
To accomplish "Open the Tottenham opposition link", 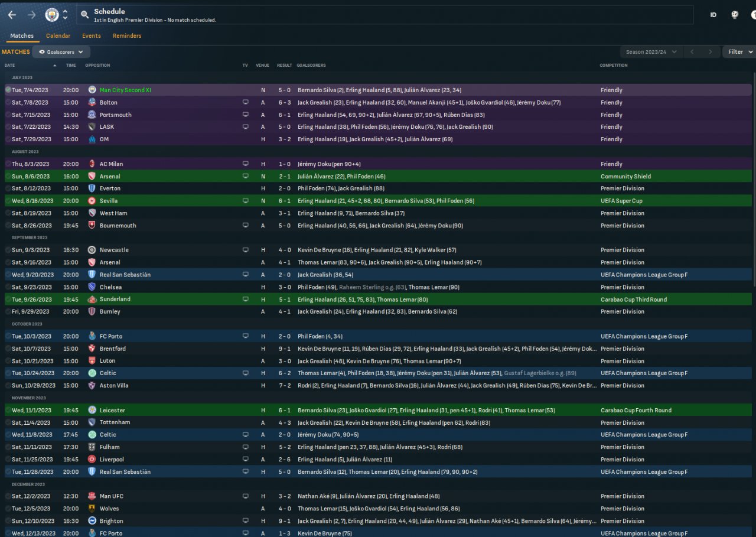I will [x=115, y=422].
